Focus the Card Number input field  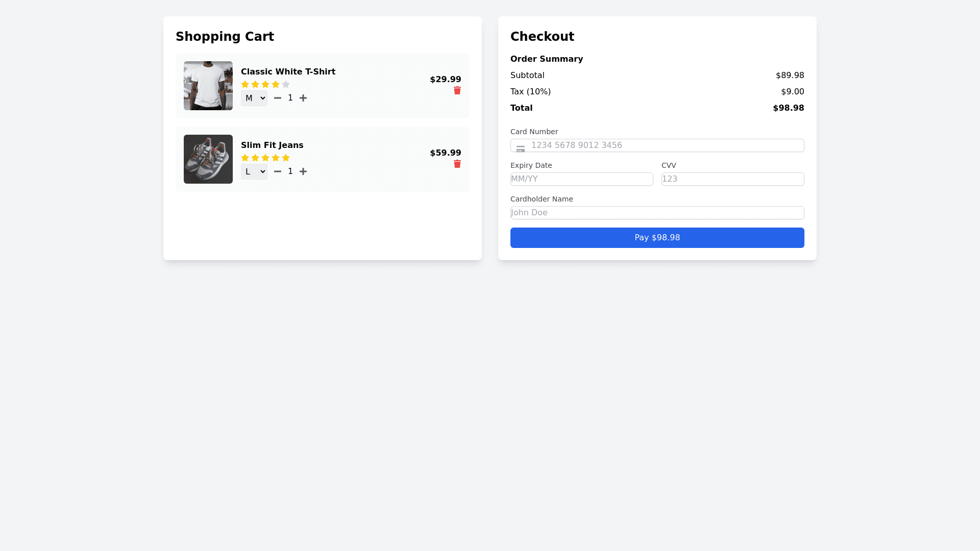(x=664, y=145)
